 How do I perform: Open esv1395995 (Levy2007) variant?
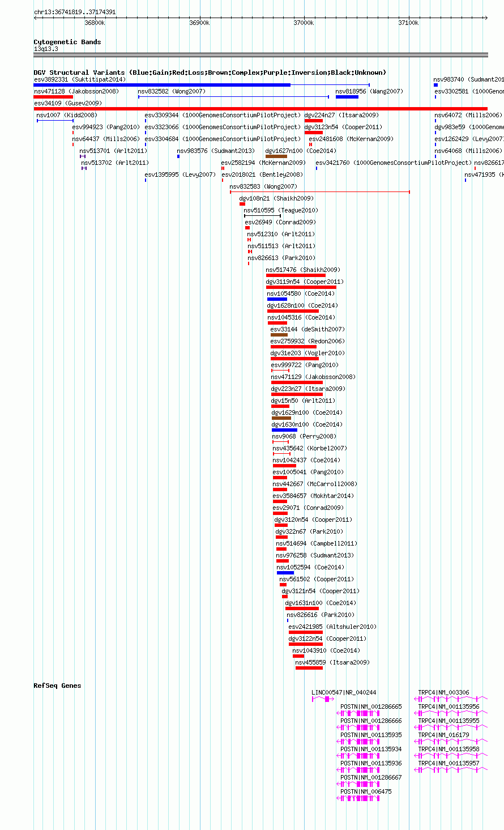180,175
